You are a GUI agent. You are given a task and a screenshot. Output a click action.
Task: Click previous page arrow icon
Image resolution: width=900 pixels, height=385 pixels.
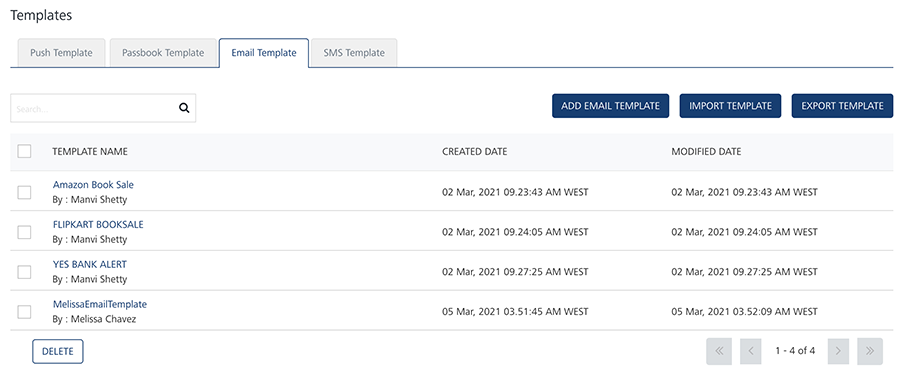(751, 351)
